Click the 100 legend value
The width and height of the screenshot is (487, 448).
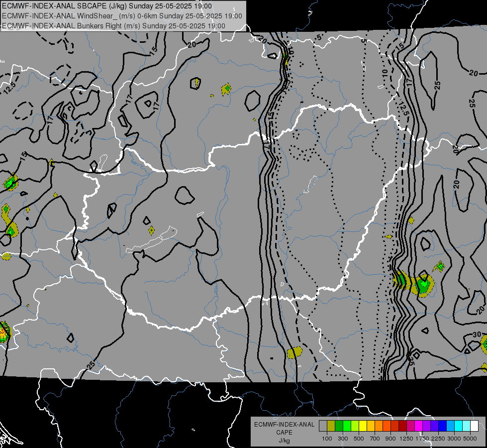[327, 439]
